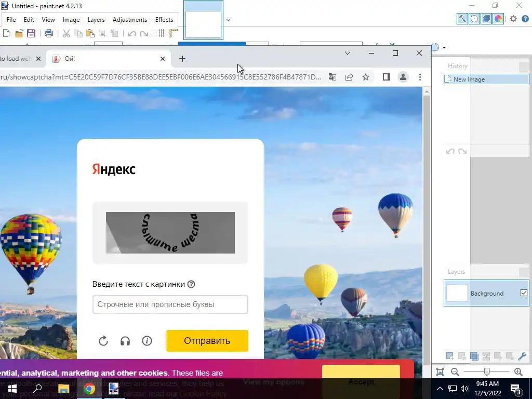The image size is (532, 399).
Task: Show hidden tray icons chevron
Action: [x=440, y=389]
